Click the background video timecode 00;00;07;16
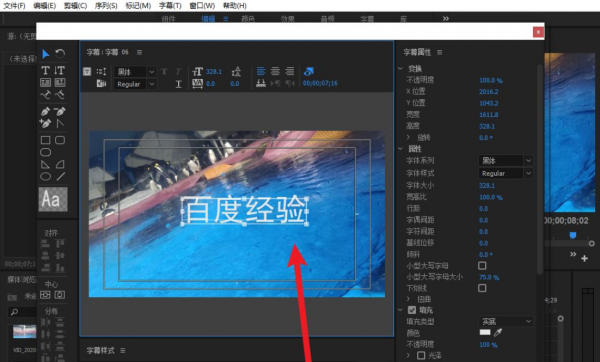 [x=320, y=83]
